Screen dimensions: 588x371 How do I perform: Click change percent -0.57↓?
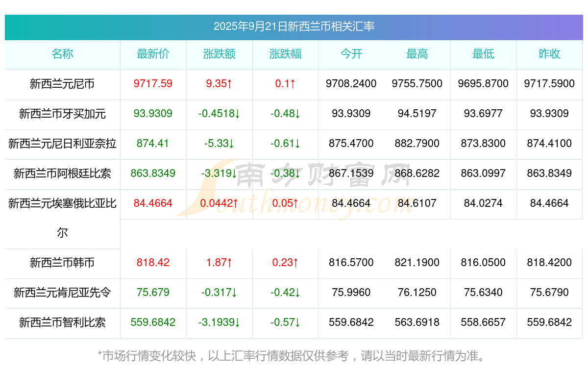pyautogui.click(x=285, y=322)
